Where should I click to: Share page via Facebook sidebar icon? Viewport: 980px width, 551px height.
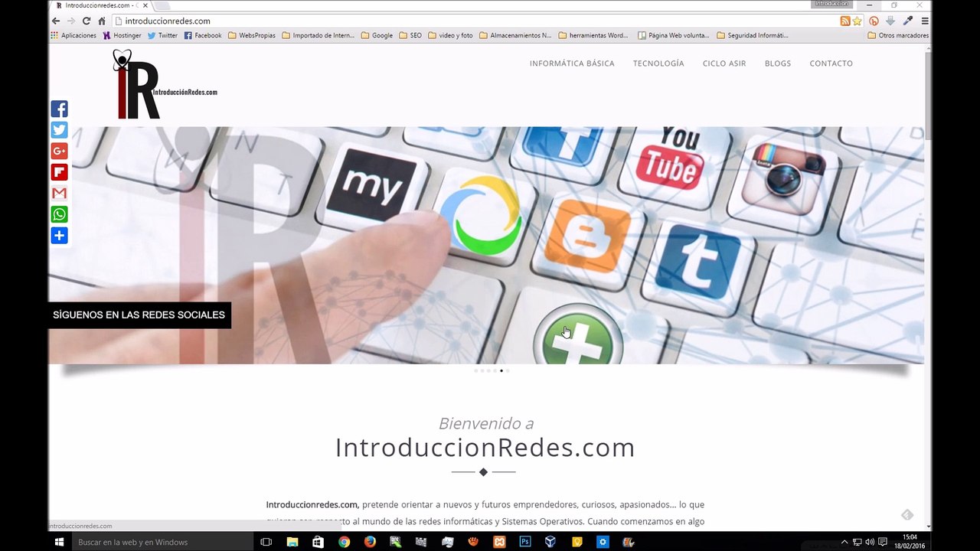(59, 109)
